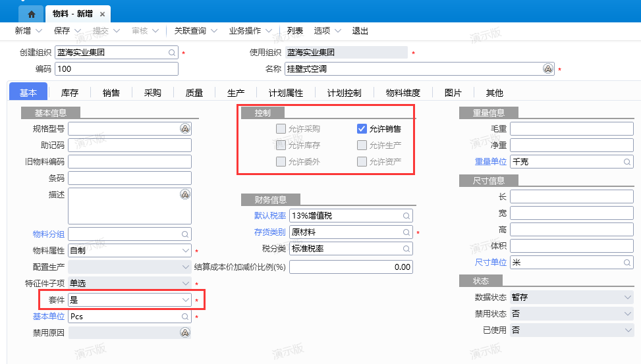
Task: Click the 列表 toolbar button
Action: [294, 31]
